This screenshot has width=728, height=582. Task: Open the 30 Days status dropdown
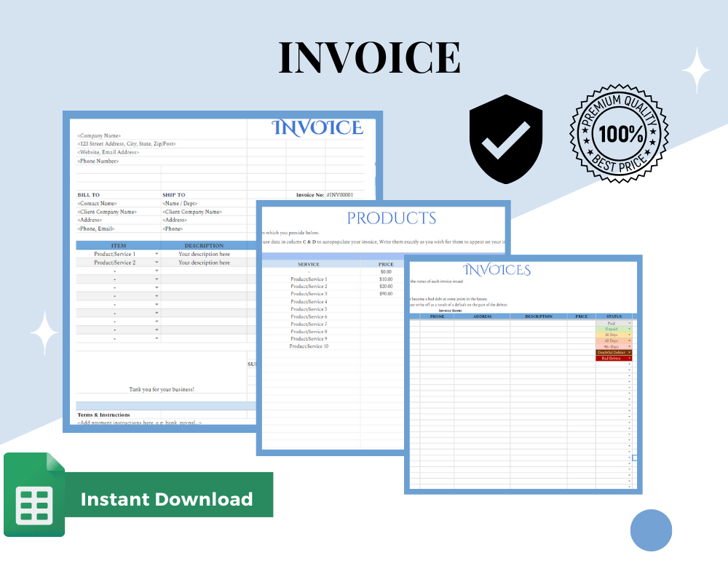(x=630, y=335)
